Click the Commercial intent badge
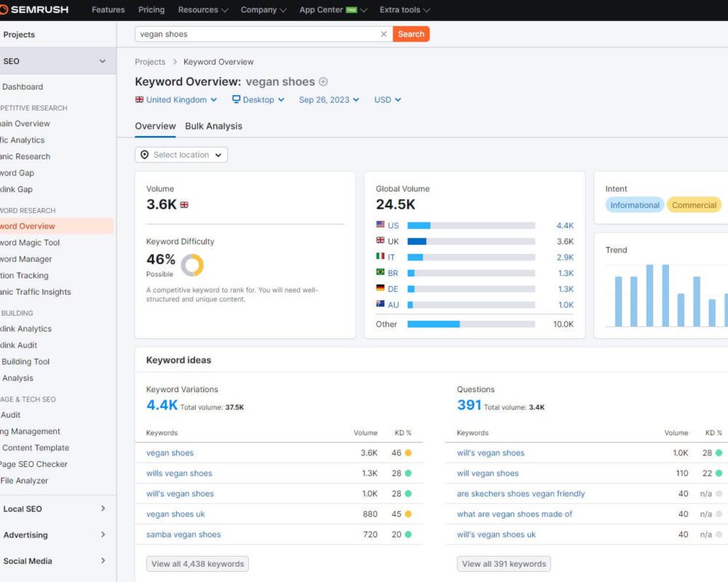728x582 pixels. 694,205
